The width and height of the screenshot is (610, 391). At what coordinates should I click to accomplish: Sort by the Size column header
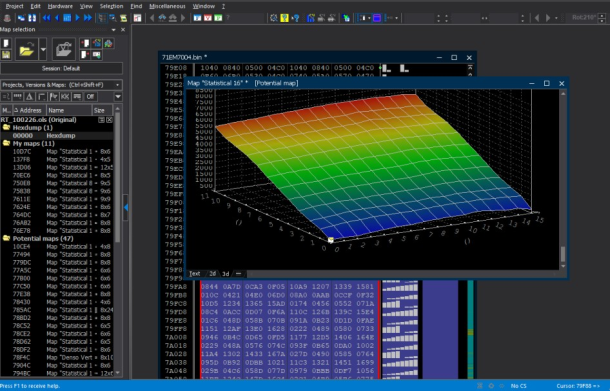coord(102,110)
